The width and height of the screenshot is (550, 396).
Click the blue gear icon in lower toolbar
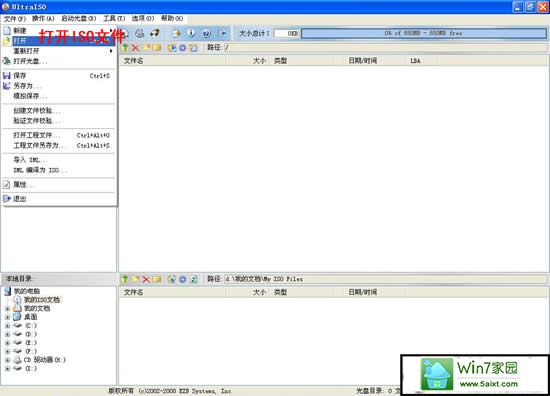click(x=182, y=279)
